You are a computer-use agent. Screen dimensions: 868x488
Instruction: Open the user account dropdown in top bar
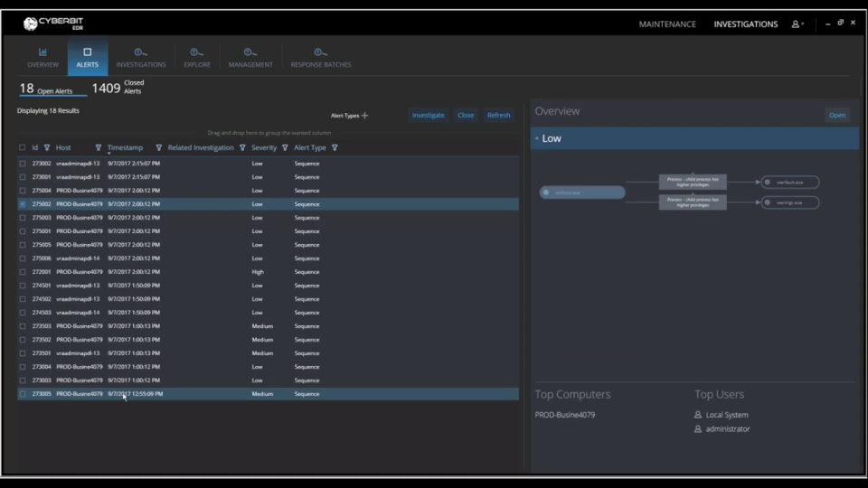[x=797, y=24]
